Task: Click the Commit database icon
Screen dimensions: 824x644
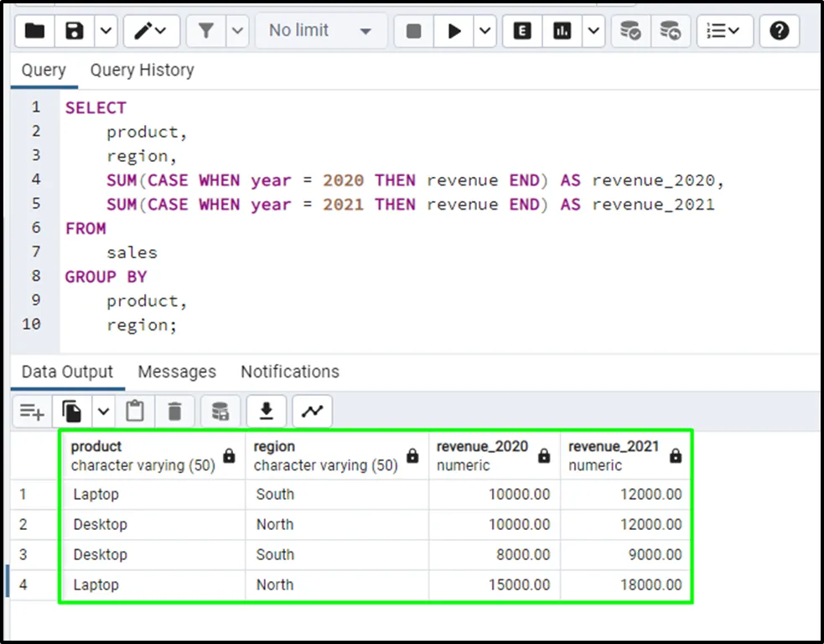Action: 630,31
